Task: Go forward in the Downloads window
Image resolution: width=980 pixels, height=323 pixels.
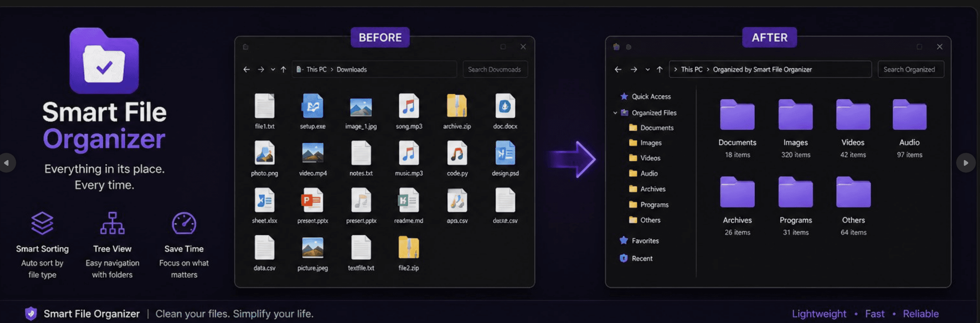Action: tap(261, 70)
